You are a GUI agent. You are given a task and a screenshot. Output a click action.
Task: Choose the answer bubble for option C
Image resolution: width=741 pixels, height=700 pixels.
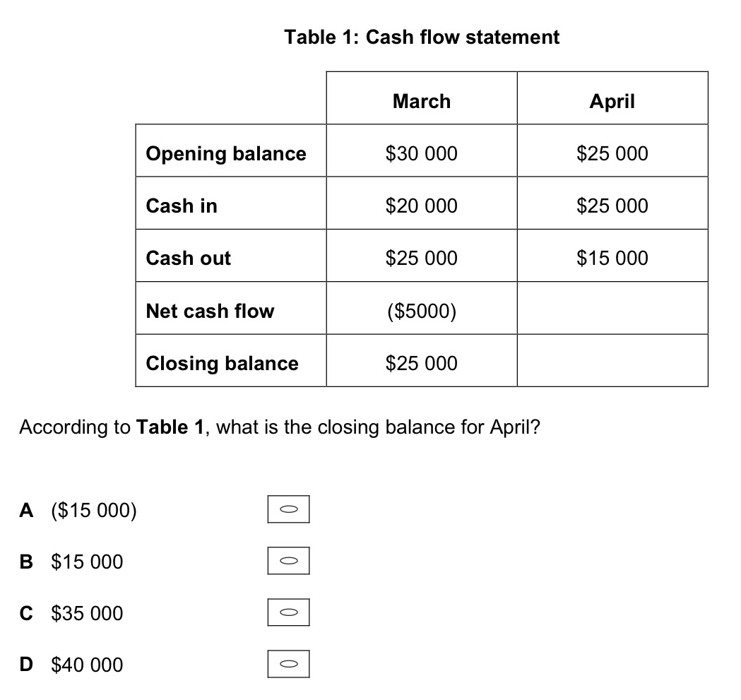click(288, 613)
